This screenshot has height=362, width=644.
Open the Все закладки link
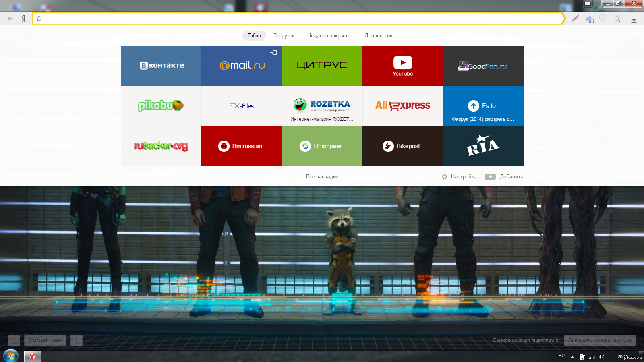click(x=322, y=176)
